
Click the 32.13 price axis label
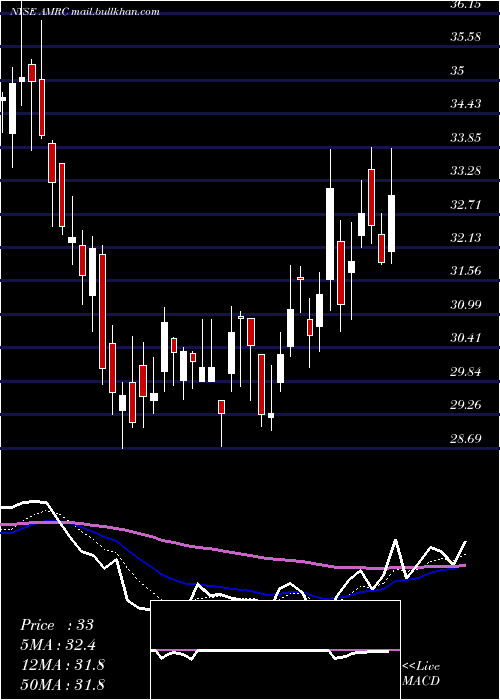(x=465, y=238)
